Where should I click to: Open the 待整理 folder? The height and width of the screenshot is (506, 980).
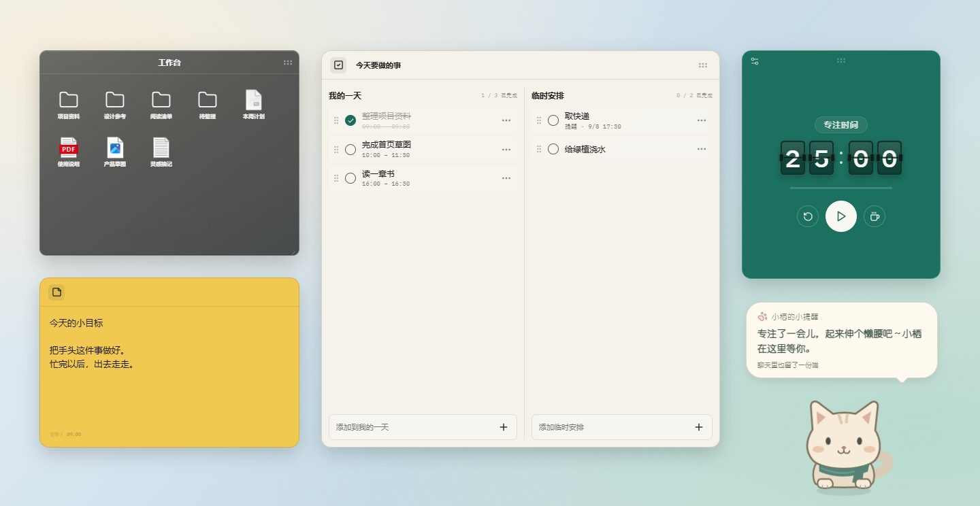tap(208, 105)
